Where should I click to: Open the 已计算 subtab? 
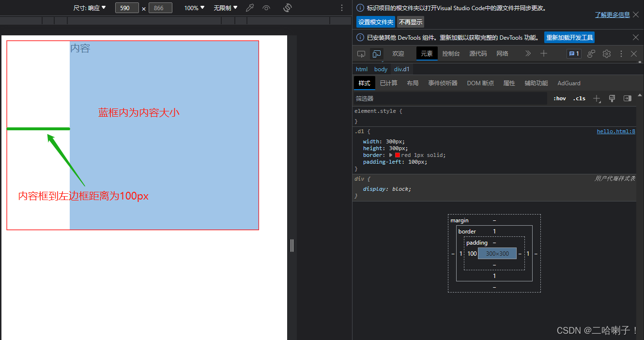388,83
